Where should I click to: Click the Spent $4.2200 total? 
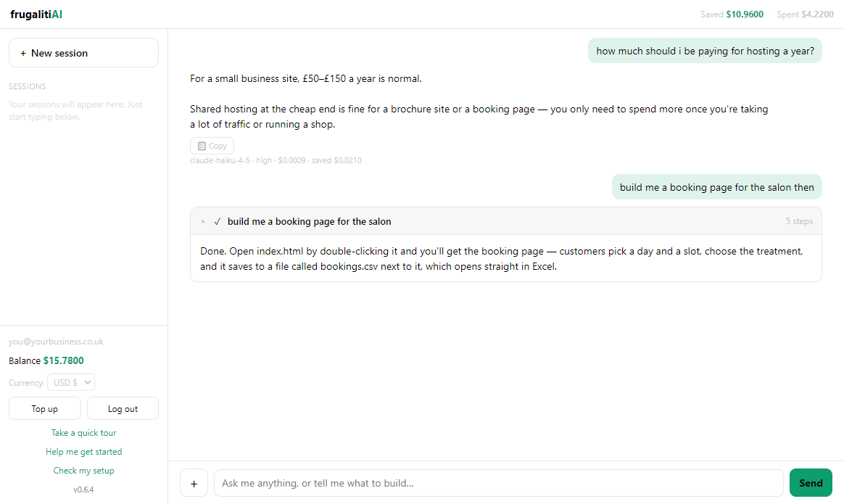[x=805, y=15]
